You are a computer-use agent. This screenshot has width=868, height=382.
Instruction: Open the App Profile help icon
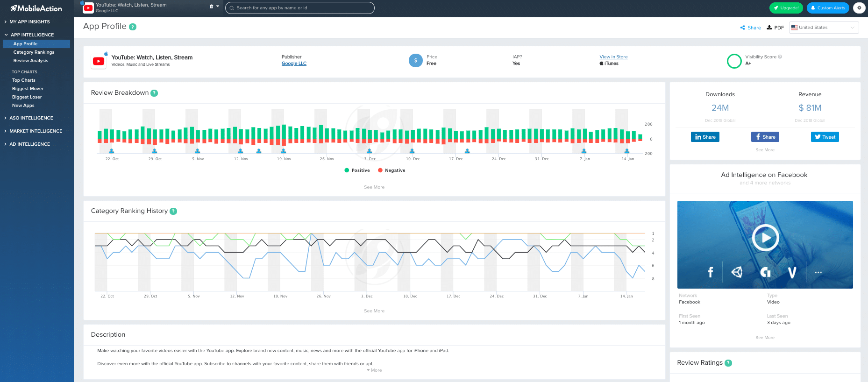coord(133,27)
